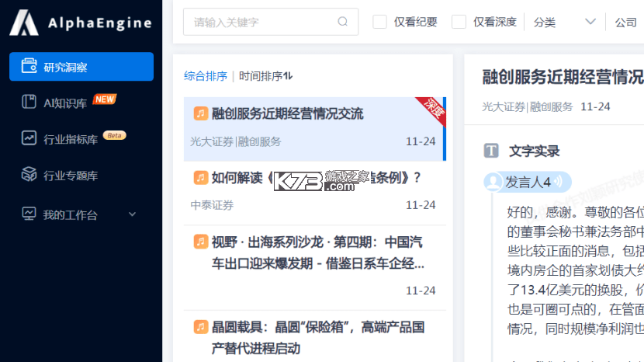The height and width of the screenshot is (362, 644).
Task: Expand the 我的工作台 chevron
Action: point(132,214)
